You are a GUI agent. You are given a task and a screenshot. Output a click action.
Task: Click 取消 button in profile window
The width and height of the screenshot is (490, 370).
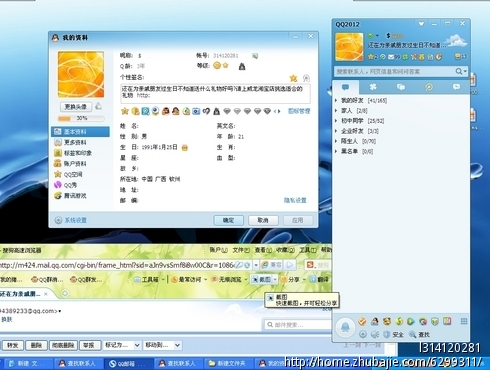[263, 220]
